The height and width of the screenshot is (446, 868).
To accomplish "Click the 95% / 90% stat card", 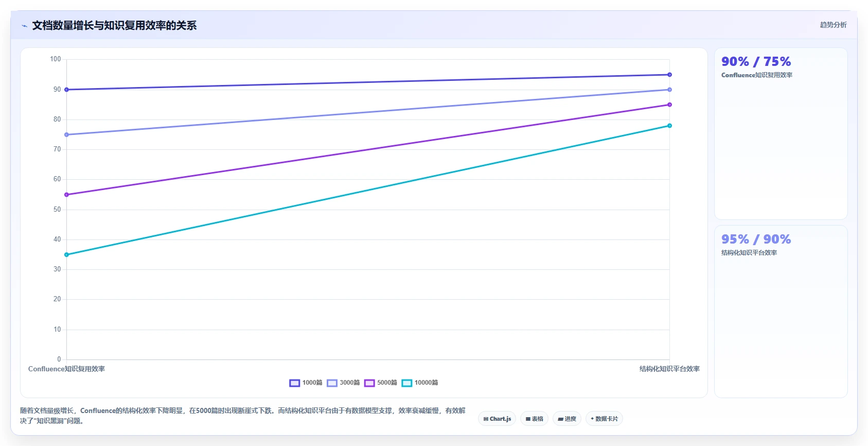I will [781, 312].
